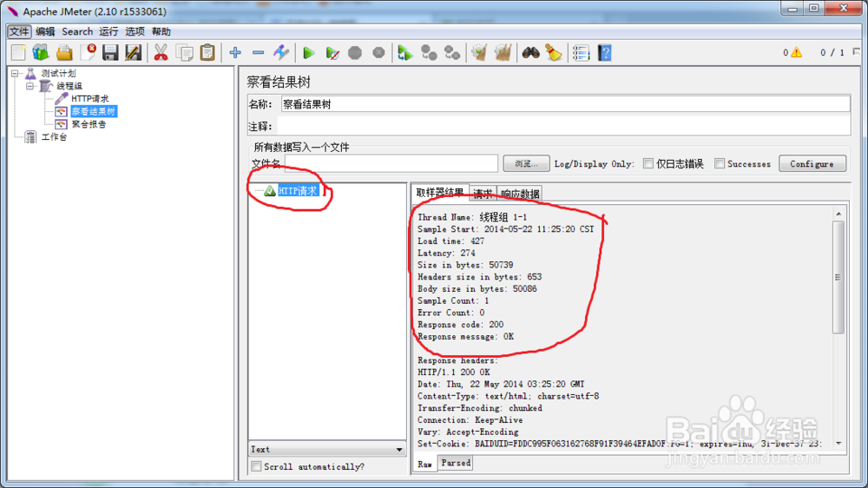Click the Open file folder icon
The width and height of the screenshot is (868, 488).
(64, 53)
